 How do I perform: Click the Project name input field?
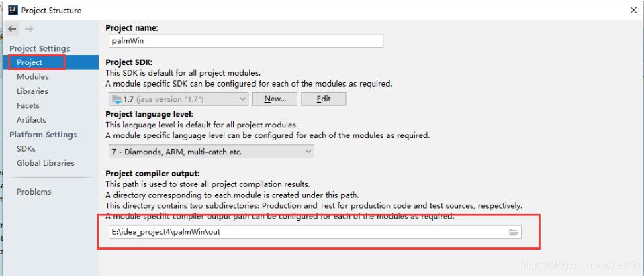(x=244, y=41)
